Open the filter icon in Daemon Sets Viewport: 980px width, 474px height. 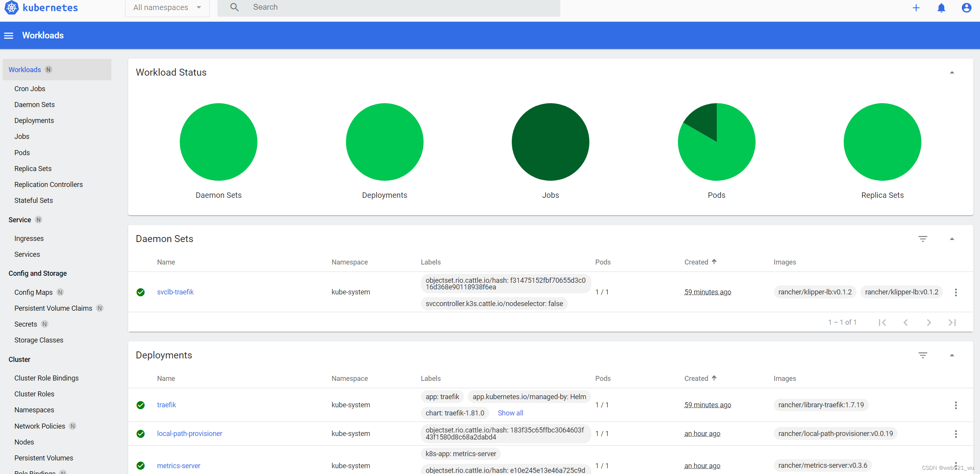923,239
